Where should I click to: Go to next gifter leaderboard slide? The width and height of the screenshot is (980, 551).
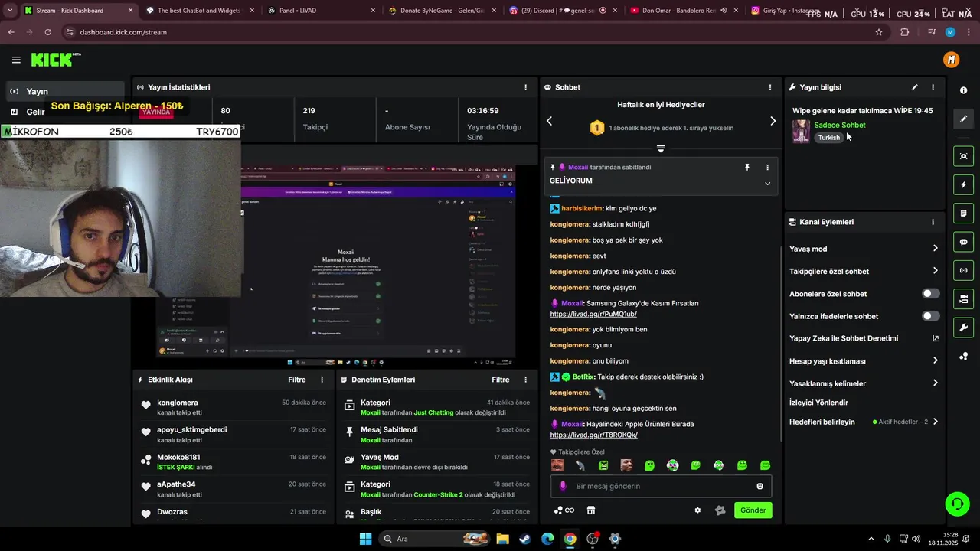(773, 121)
